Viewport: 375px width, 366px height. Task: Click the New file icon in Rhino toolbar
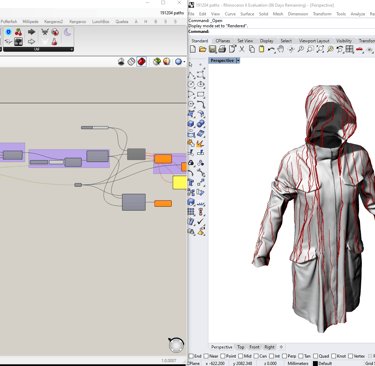click(193, 49)
